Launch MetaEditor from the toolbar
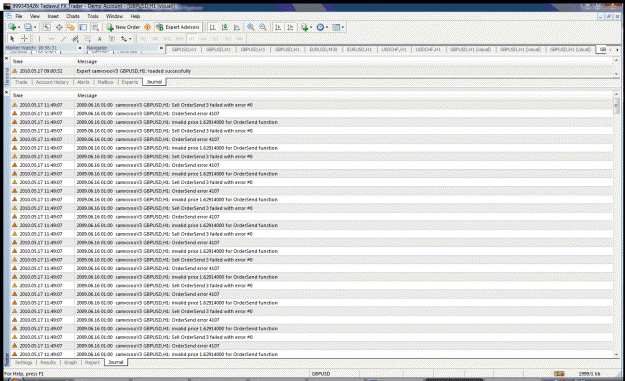Image resolution: width=625 pixels, height=381 pixels. point(147,27)
